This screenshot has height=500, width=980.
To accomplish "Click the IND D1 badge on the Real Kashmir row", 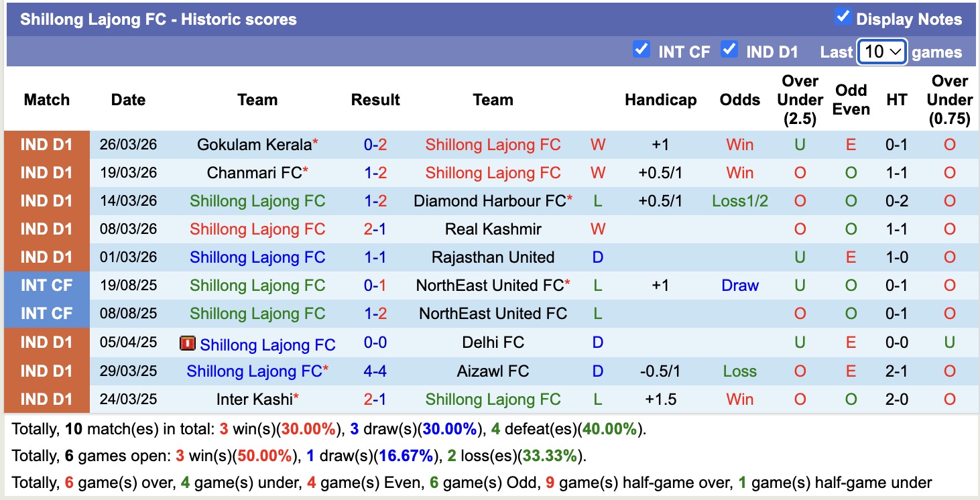I will (46, 229).
